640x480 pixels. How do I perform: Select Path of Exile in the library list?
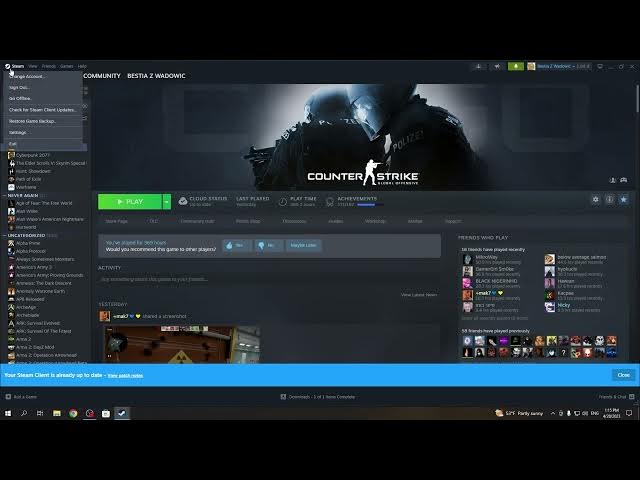(29, 179)
